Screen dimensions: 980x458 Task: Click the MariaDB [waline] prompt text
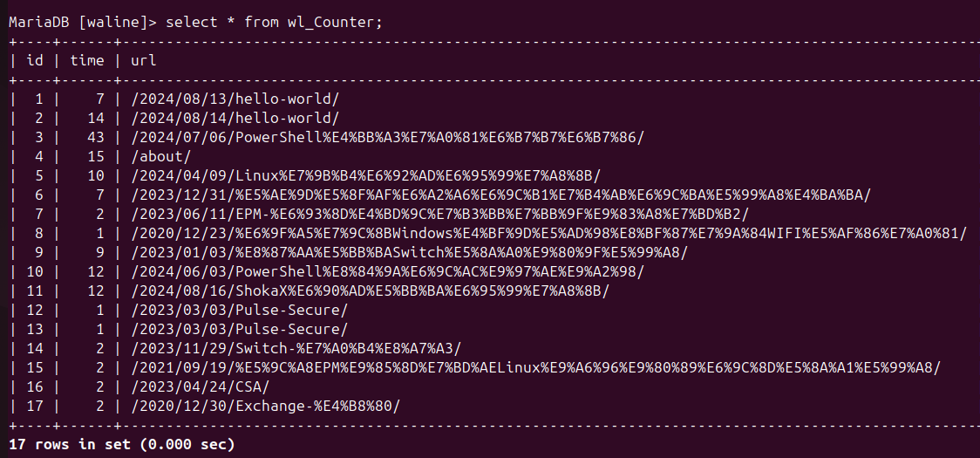click(78, 22)
